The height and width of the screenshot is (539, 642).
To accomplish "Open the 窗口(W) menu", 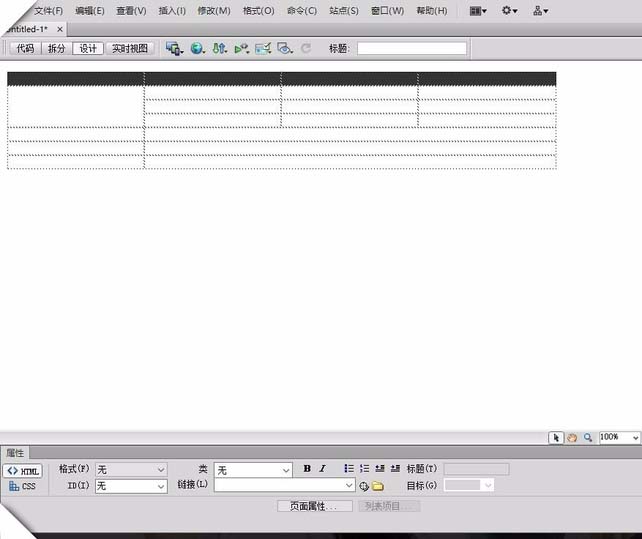I will tap(387, 11).
